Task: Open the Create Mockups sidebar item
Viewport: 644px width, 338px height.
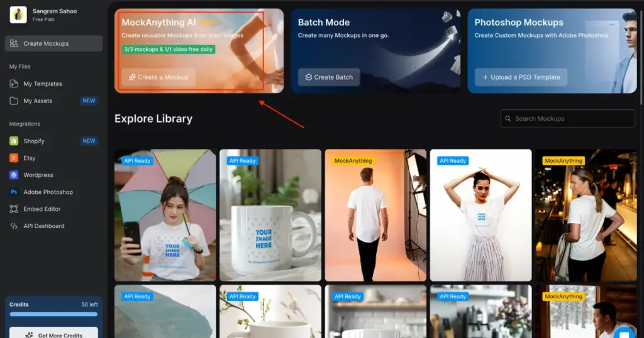Action: 54,43
